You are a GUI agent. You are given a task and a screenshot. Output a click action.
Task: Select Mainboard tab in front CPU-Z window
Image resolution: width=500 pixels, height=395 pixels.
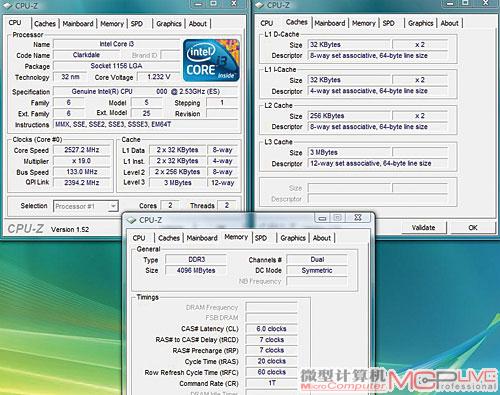(202, 238)
